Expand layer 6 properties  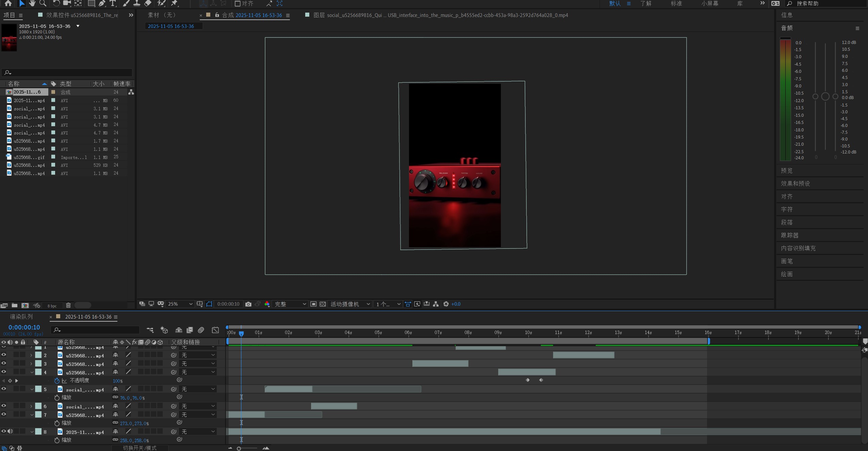tap(31, 406)
